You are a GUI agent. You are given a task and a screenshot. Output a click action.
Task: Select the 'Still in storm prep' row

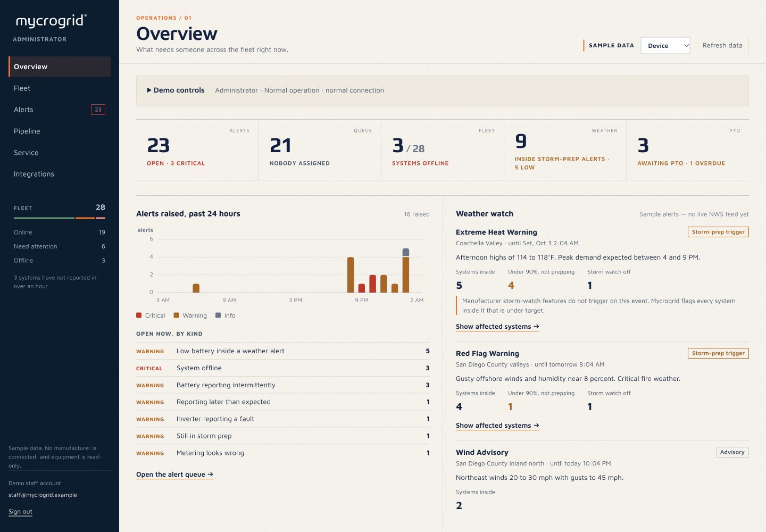click(x=283, y=436)
